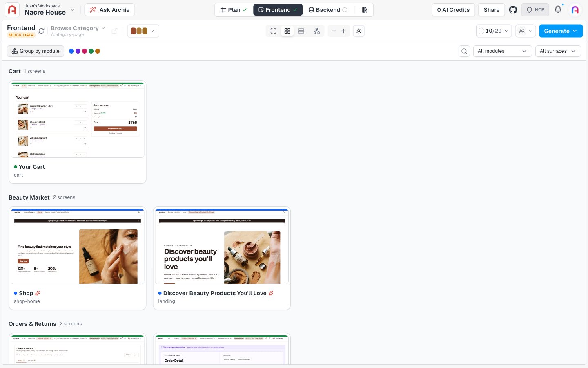Open the library books icon
The height and width of the screenshot is (368, 588).
(x=365, y=10)
